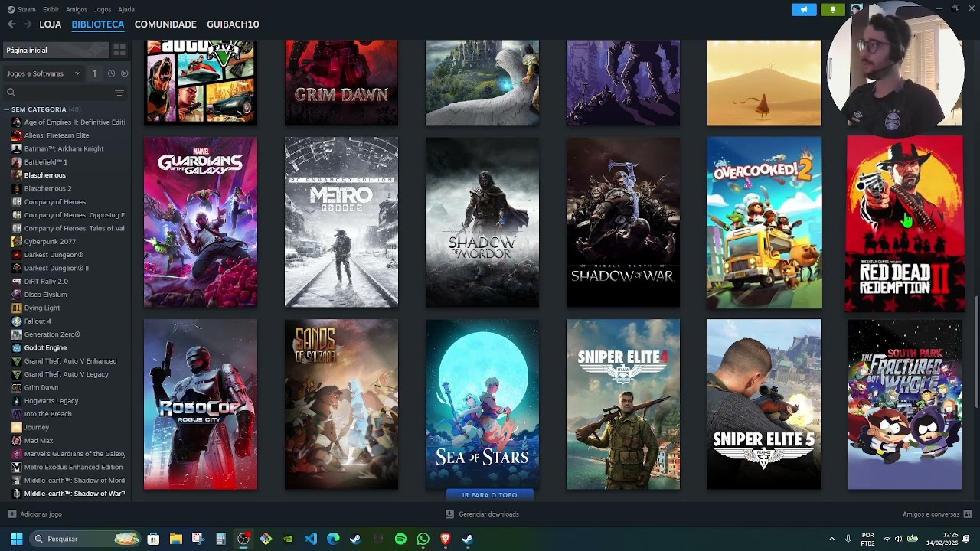
Task: Switch to the BIBLIOTECA tab
Action: pos(98,24)
